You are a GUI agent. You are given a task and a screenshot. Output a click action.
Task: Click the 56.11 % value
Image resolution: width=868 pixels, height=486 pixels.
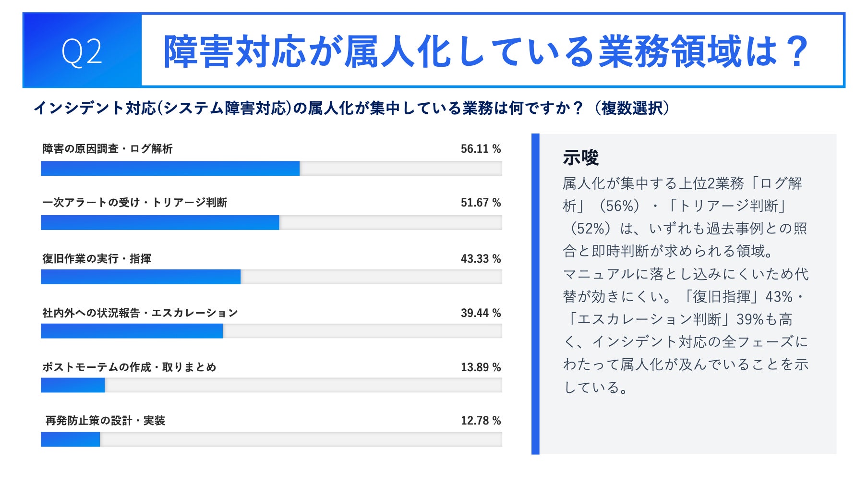coord(481,149)
